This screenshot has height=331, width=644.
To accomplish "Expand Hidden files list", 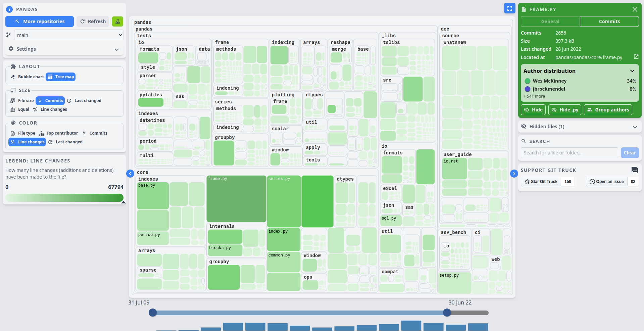I will (580, 127).
